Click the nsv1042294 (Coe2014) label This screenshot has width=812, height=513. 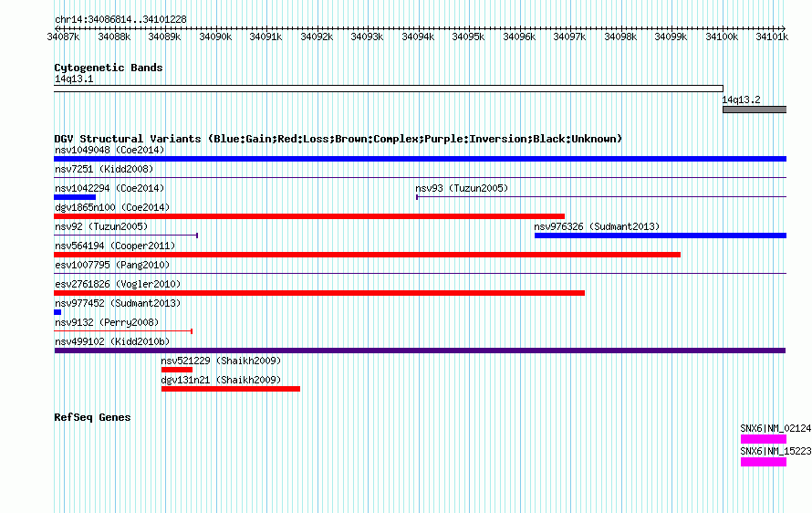[109, 188]
